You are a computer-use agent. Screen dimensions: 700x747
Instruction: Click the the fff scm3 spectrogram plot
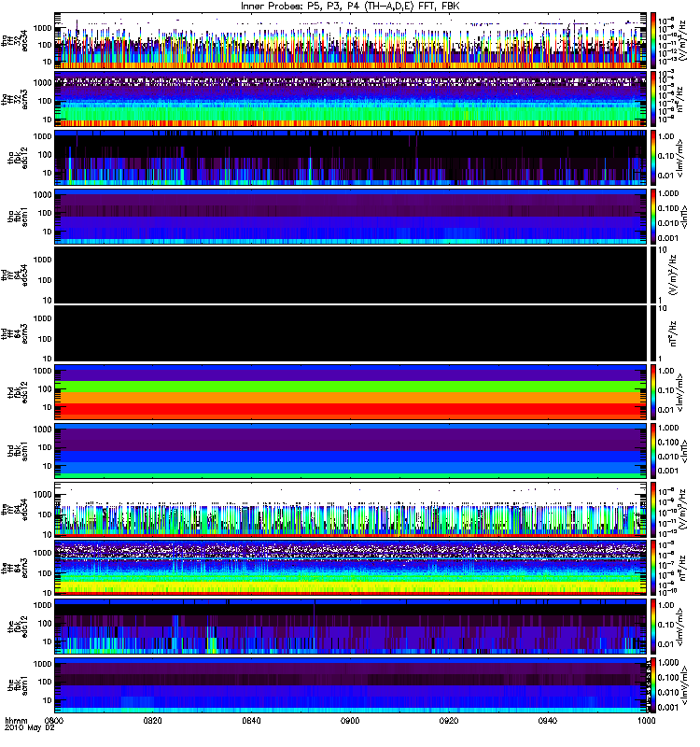coord(350,568)
